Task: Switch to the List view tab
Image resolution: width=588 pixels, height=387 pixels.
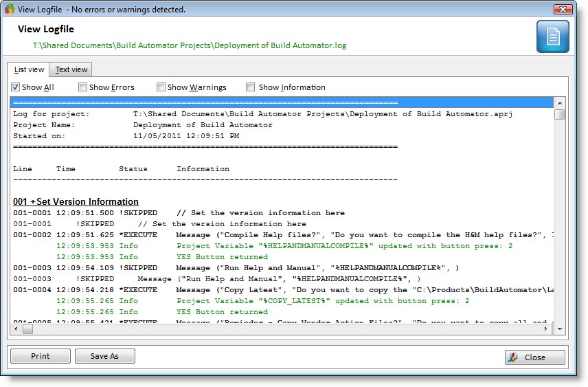Action: click(29, 69)
